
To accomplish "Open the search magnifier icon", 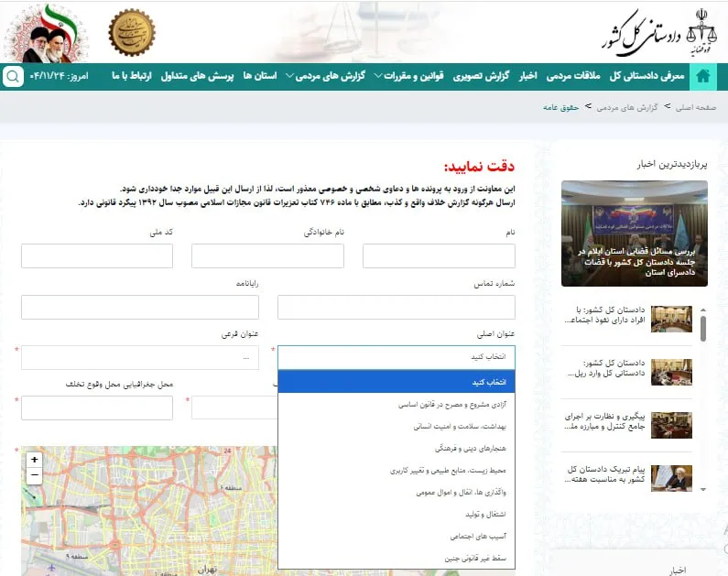I will (x=13, y=76).
